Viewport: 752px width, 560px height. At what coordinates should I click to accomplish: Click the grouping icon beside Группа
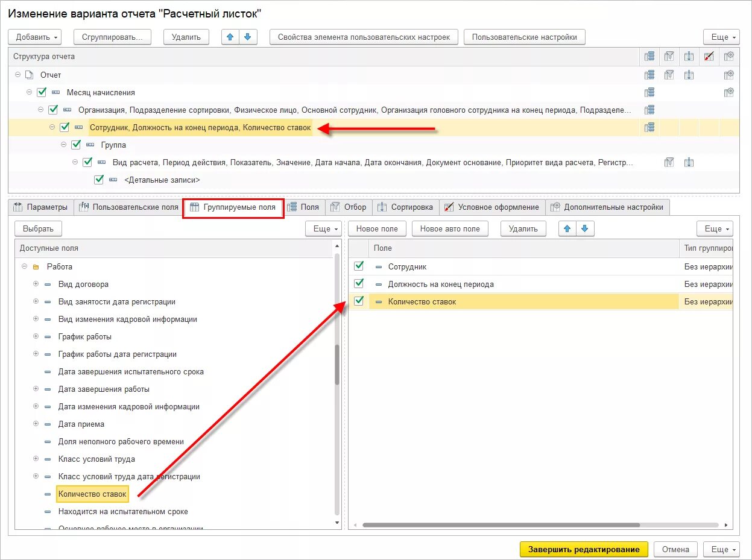point(90,145)
